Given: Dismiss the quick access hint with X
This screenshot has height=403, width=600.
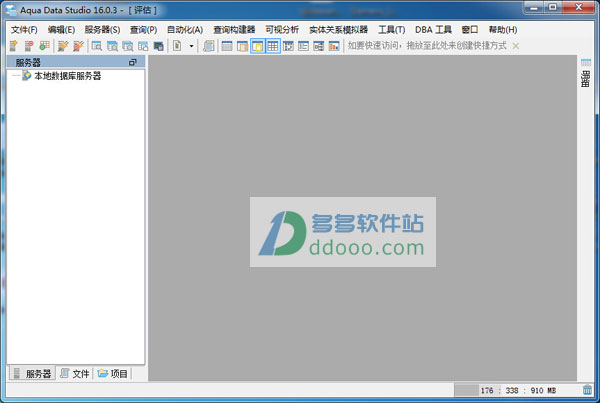Looking at the screenshot, I should (516, 46).
